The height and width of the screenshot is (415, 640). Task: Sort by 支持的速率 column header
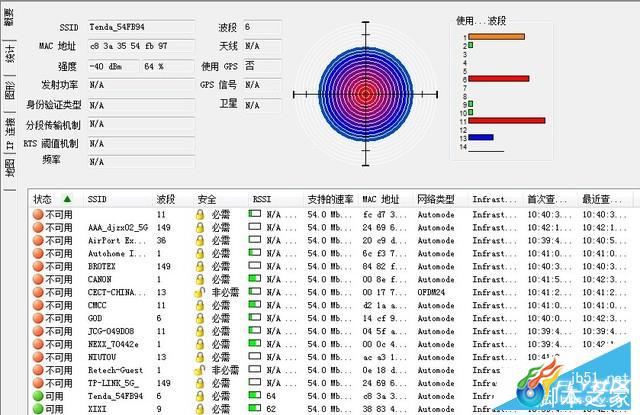click(x=330, y=199)
